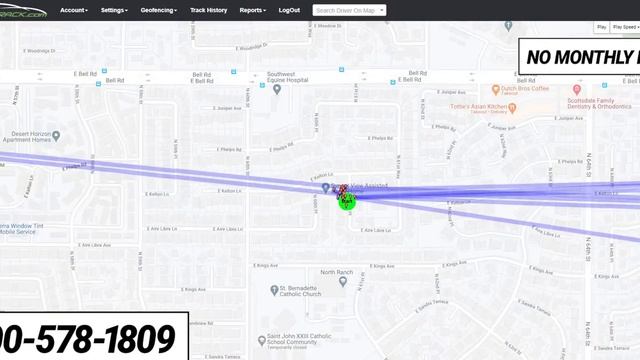Click the blue assisted living pin
640x360 pixels.
[x=325, y=188]
